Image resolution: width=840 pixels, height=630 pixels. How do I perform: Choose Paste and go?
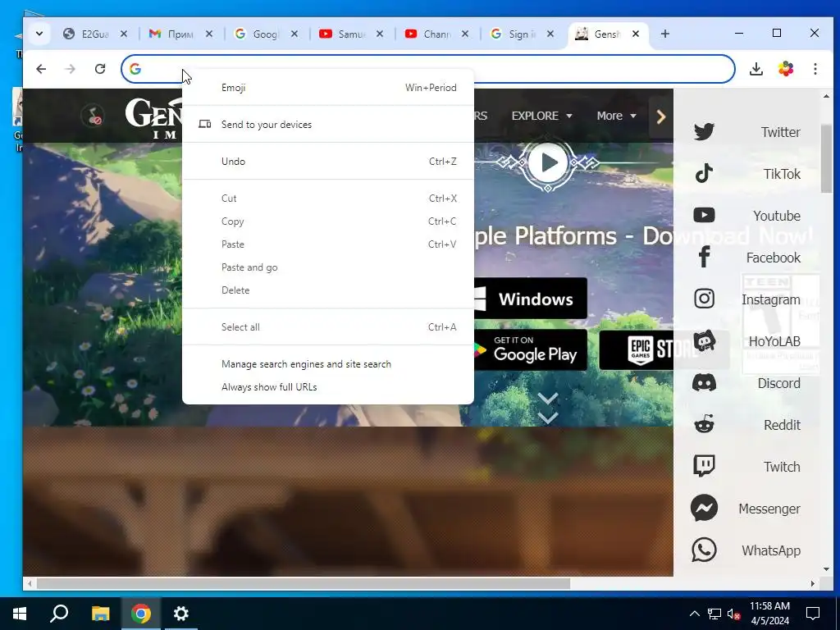328,267
